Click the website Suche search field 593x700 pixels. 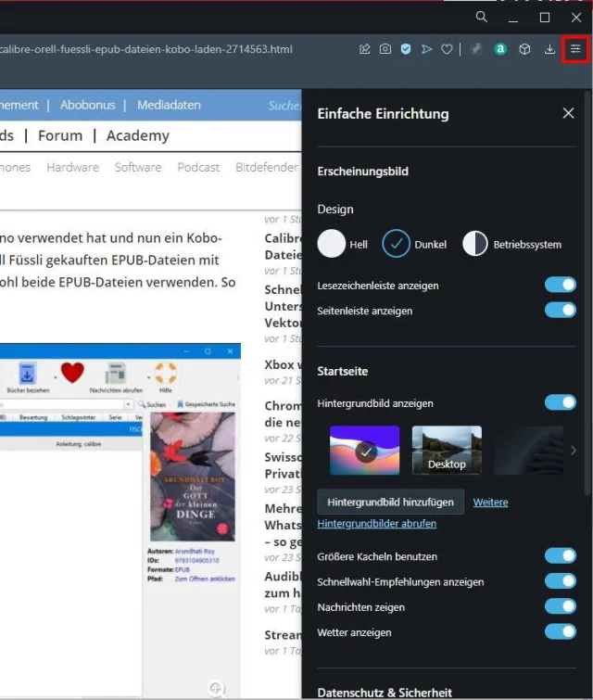point(284,106)
